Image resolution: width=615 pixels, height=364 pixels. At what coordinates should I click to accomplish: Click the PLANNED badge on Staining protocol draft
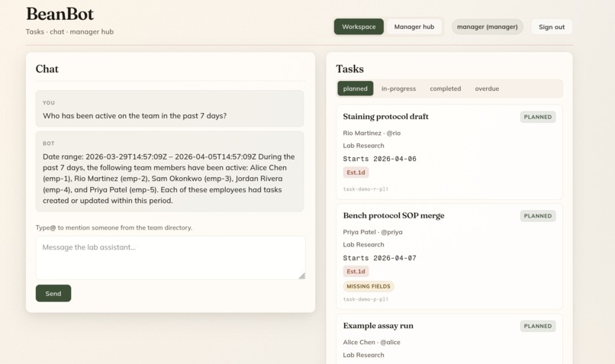pos(538,117)
